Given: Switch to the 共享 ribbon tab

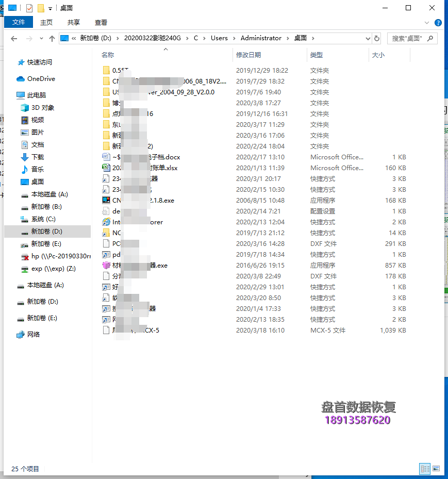Looking at the screenshot, I should (74, 22).
